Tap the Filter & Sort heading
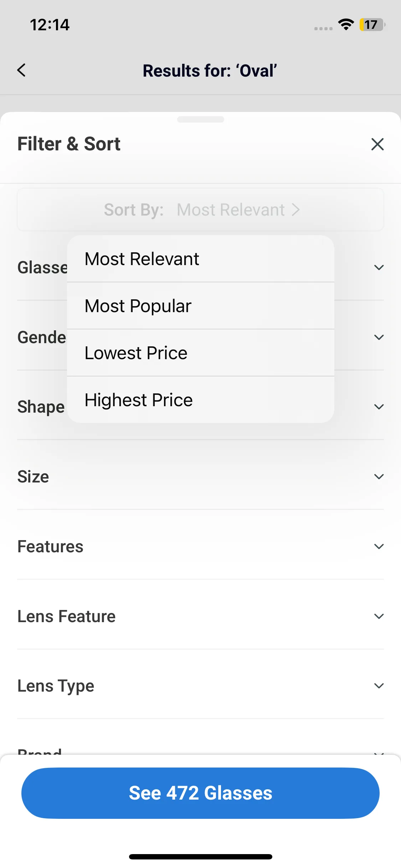The height and width of the screenshot is (868, 401). coord(69,144)
